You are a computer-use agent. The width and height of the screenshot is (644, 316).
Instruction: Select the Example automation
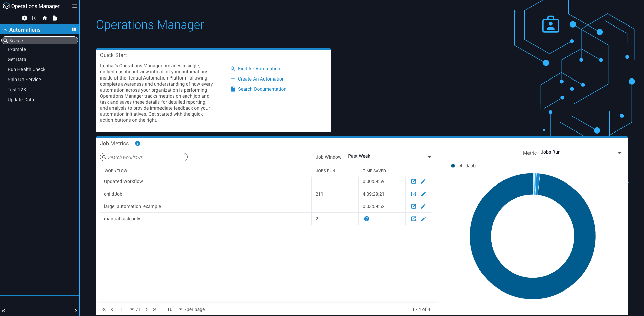[17, 49]
